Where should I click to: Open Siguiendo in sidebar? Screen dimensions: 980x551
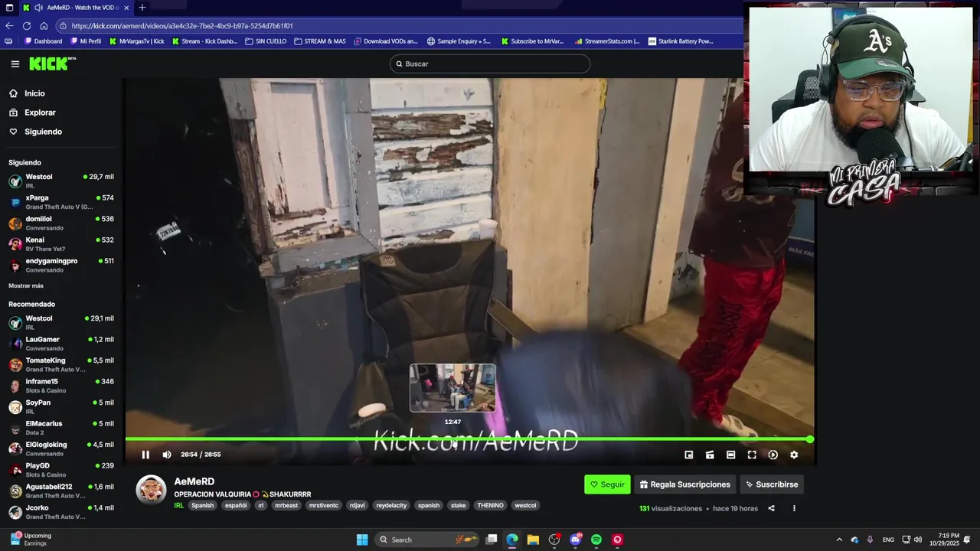click(x=43, y=132)
